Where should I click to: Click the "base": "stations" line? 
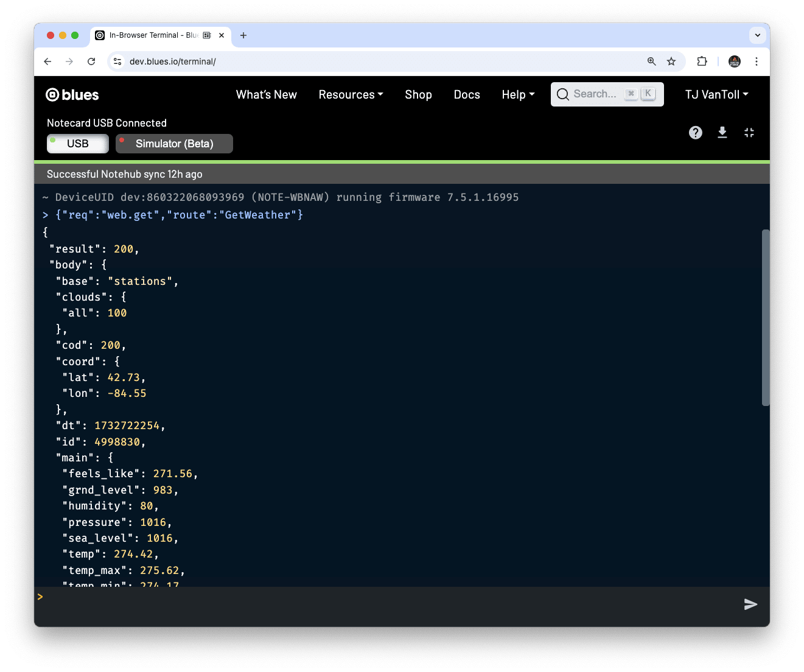tap(117, 281)
